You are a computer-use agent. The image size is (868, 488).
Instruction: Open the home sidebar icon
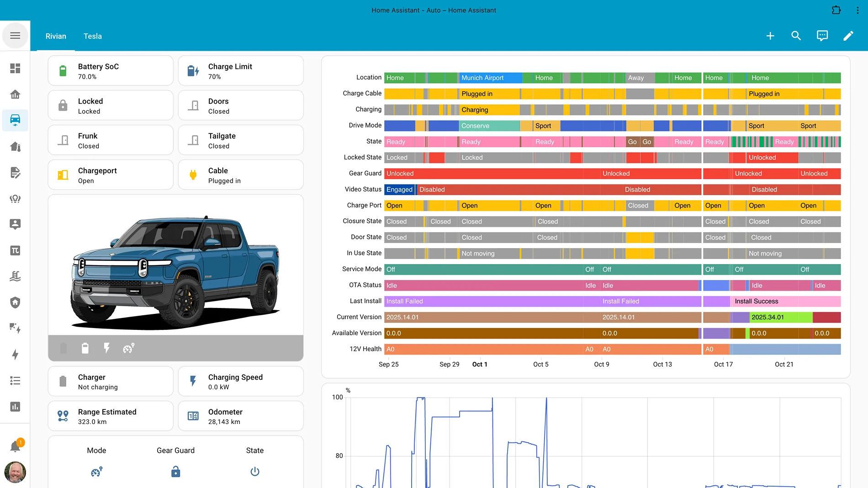click(x=15, y=95)
